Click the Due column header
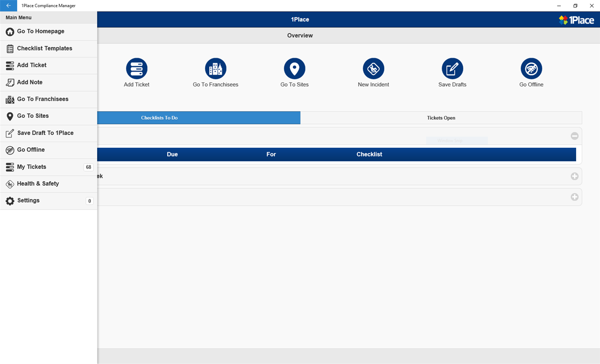 [172, 155]
